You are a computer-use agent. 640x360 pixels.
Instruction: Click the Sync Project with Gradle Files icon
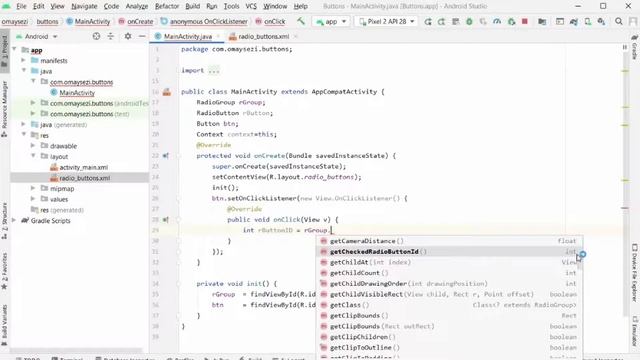point(573,22)
